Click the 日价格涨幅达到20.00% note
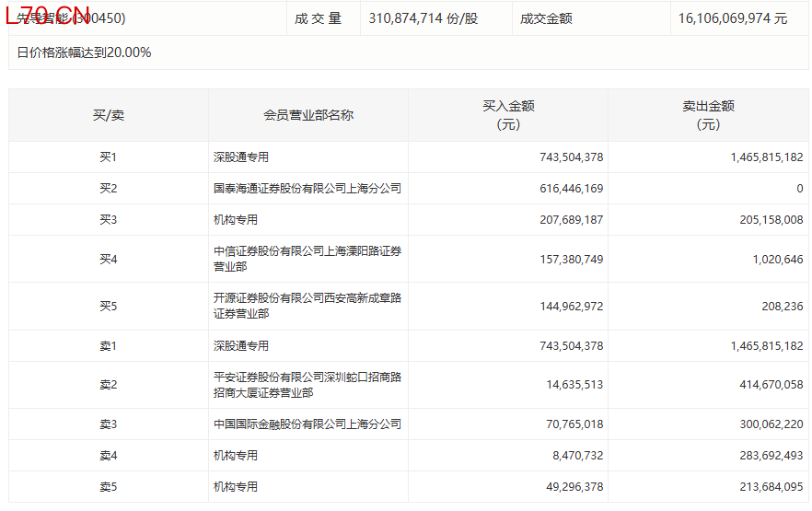Image resolution: width=812 pixels, height=511 pixels. (84, 52)
